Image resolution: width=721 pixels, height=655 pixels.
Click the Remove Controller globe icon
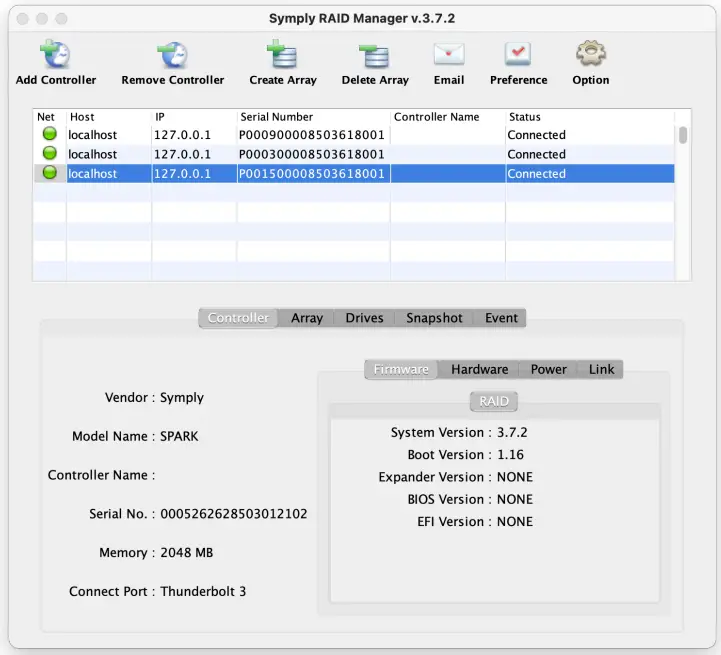click(x=172, y=55)
